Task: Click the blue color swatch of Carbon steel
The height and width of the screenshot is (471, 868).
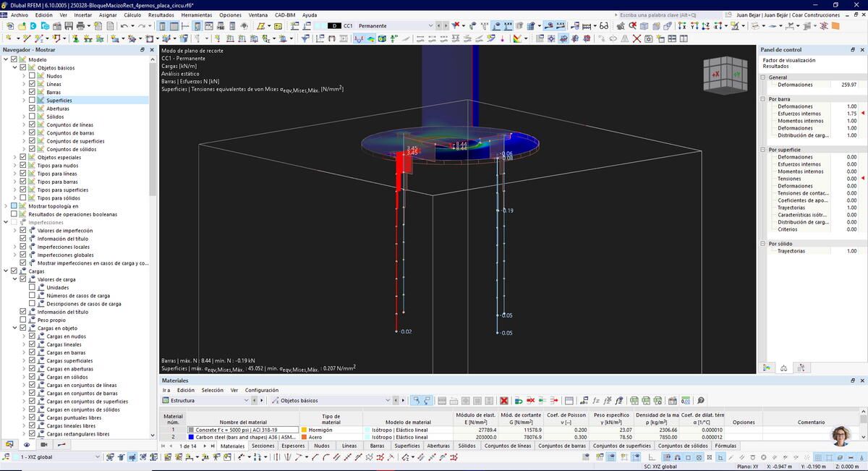Action: pyautogui.click(x=191, y=437)
